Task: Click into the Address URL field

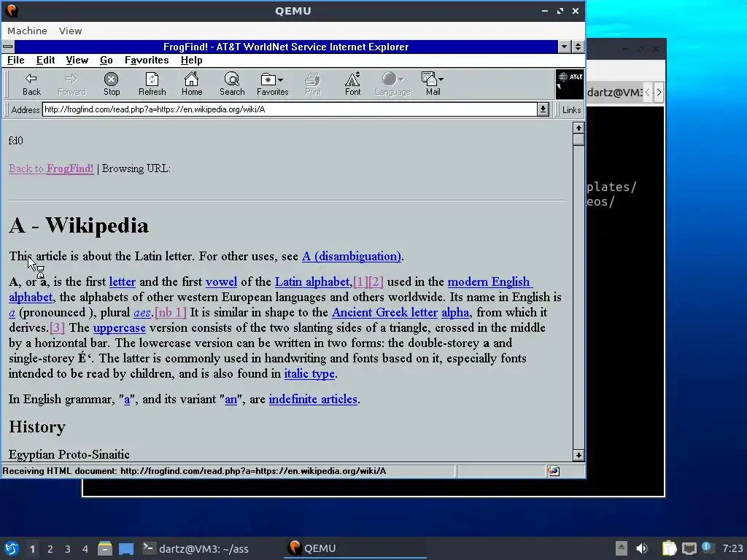Action: [290, 109]
